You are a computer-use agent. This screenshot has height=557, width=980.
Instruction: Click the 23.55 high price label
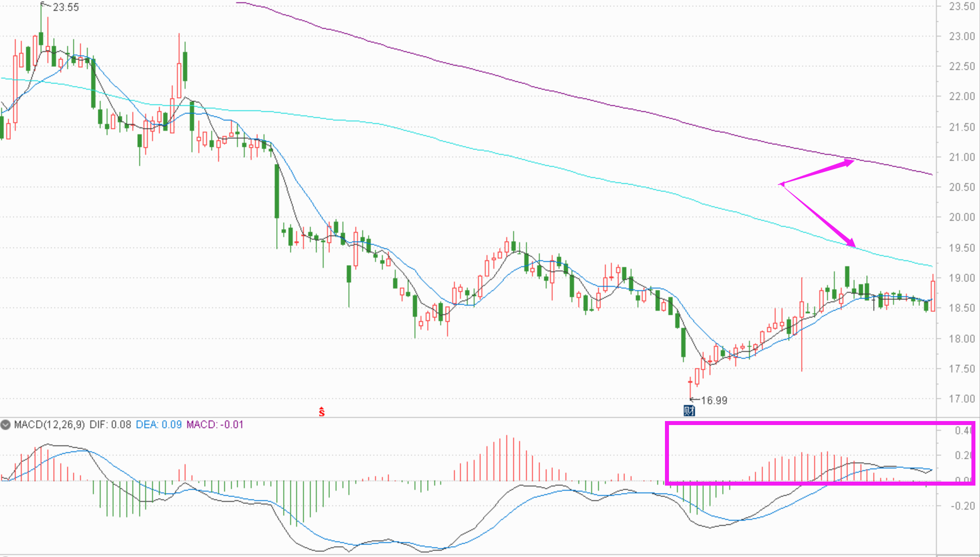[x=66, y=7]
